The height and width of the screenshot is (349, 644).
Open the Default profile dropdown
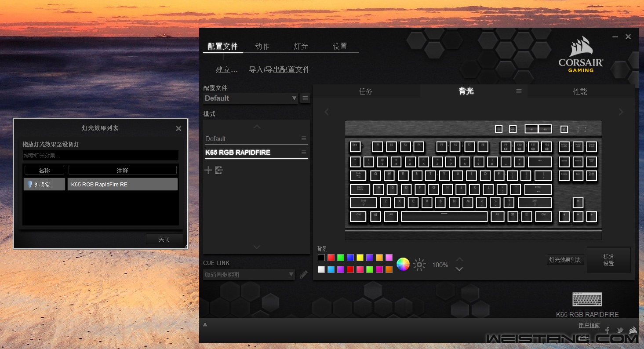click(251, 98)
